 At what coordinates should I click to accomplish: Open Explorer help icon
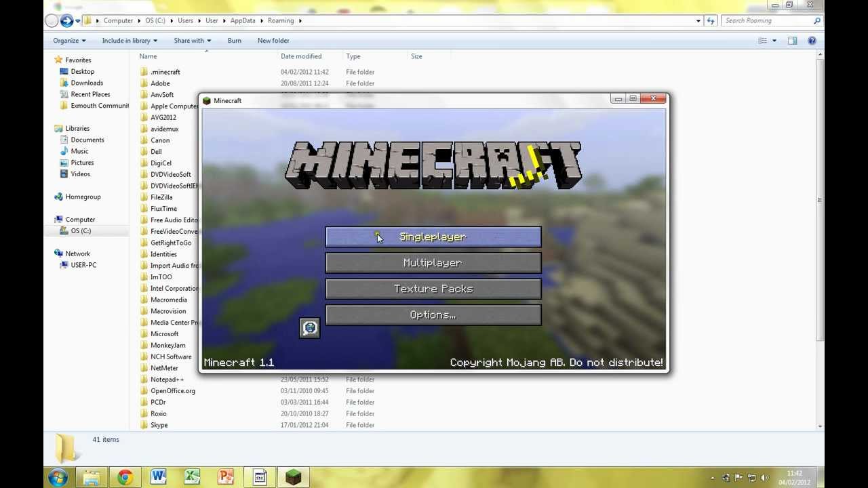pyautogui.click(x=812, y=41)
